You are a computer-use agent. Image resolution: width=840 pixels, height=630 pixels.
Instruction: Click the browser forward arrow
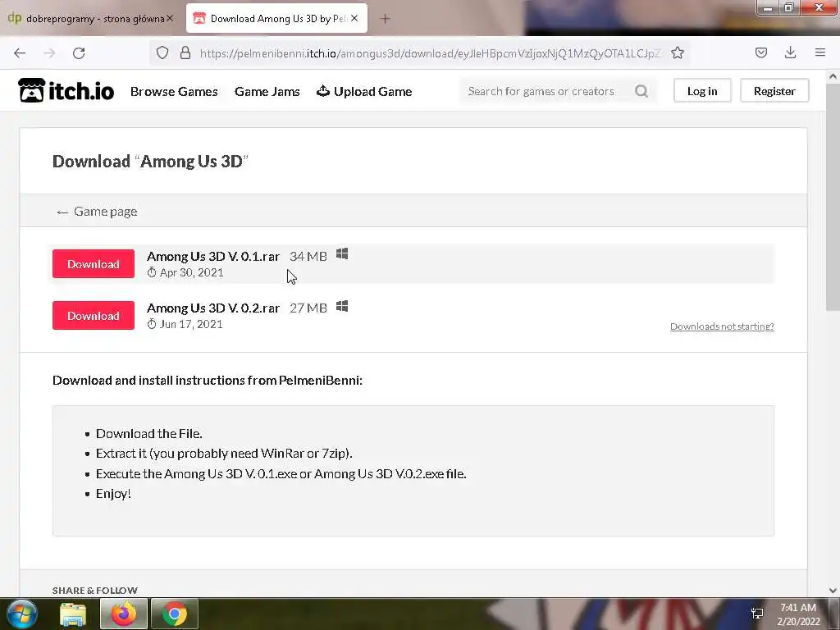coord(49,53)
